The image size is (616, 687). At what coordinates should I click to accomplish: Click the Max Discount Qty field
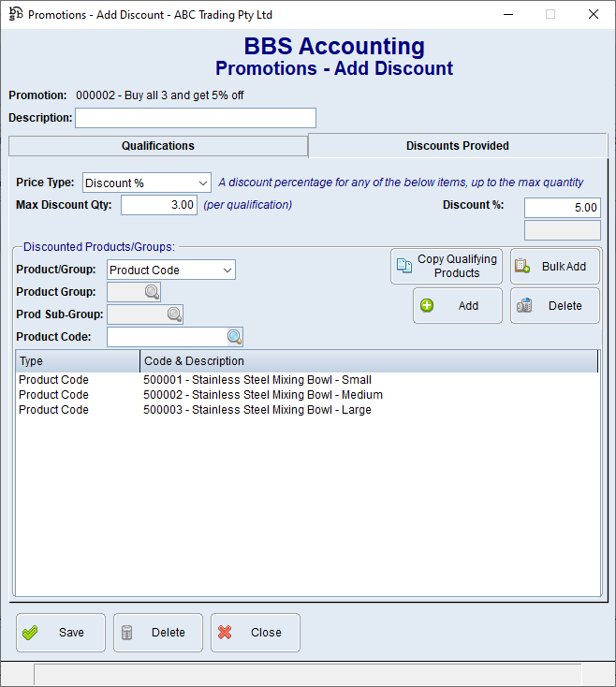[x=159, y=205]
